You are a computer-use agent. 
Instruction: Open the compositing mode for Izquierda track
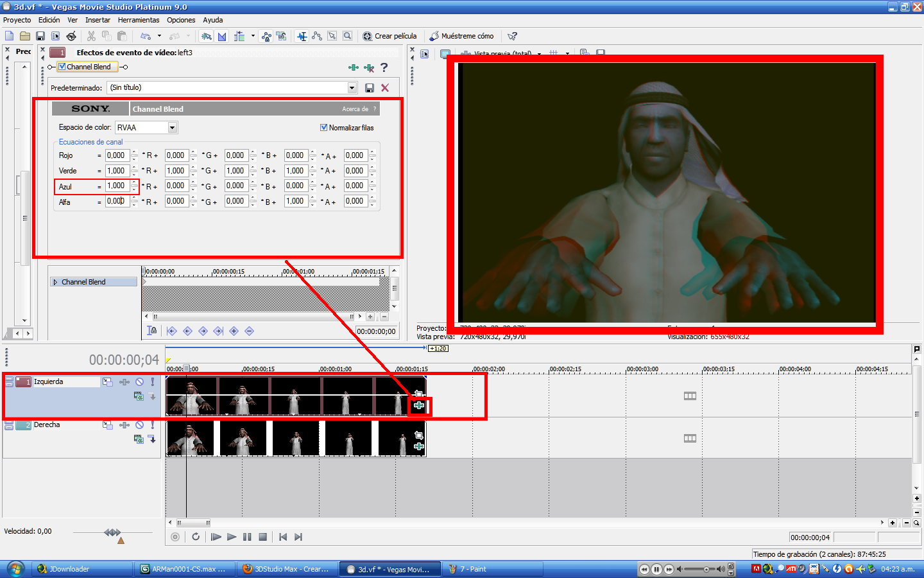[x=139, y=396]
